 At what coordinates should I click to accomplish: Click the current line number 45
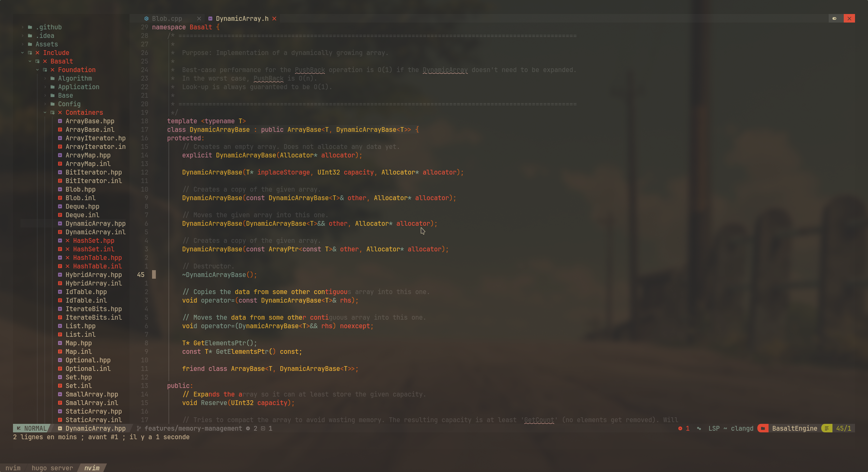pyautogui.click(x=140, y=275)
